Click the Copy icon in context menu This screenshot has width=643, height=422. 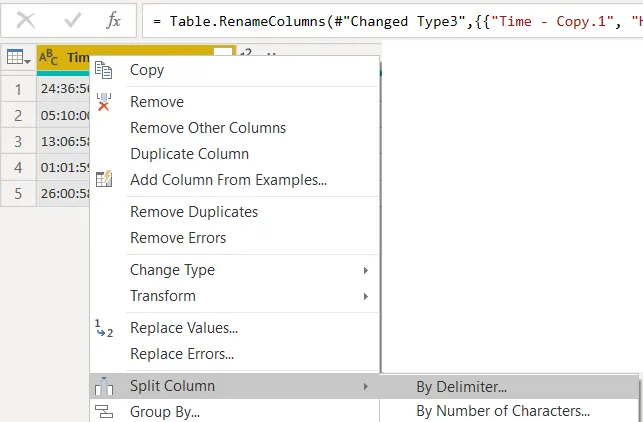(103, 70)
